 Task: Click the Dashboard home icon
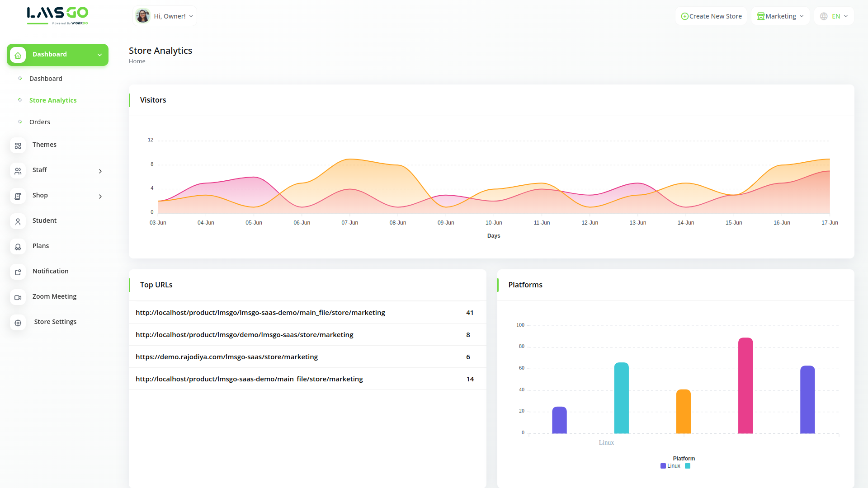[x=18, y=55]
